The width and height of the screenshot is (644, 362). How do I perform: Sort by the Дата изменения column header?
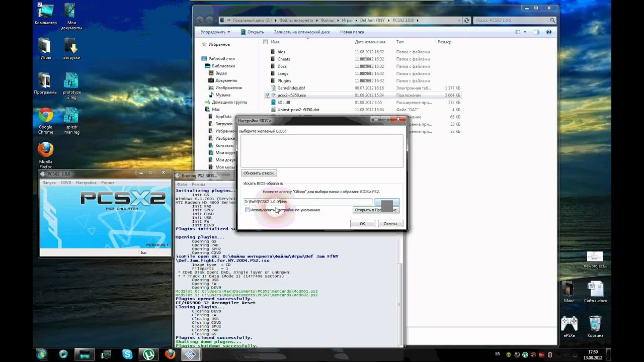[x=370, y=42]
